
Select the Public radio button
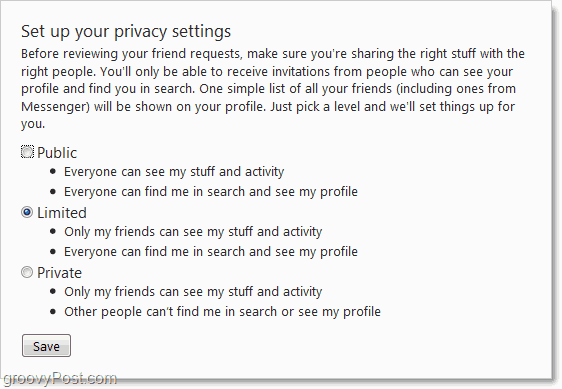coord(27,152)
